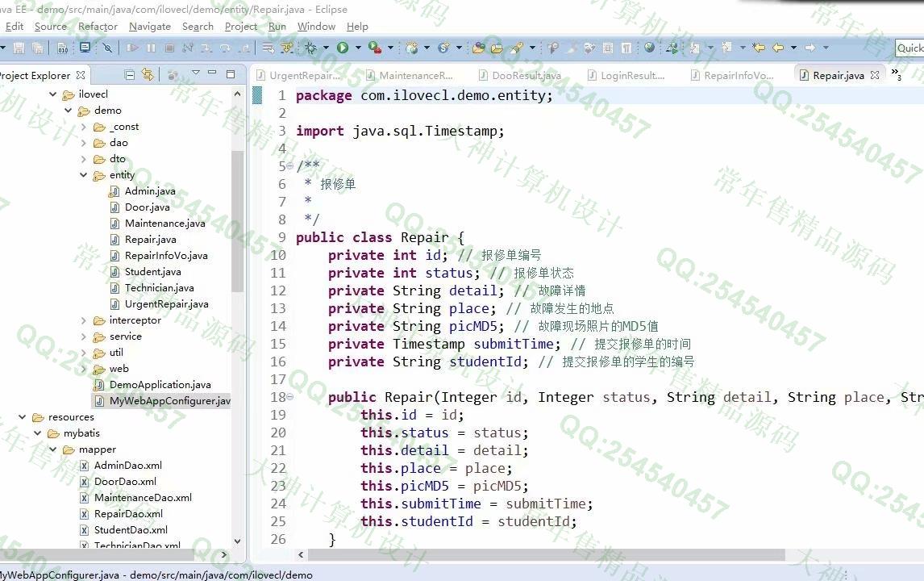Image resolution: width=924 pixels, height=581 pixels.
Task: Click the Next Annotation icon
Action: pyautogui.click(x=694, y=48)
